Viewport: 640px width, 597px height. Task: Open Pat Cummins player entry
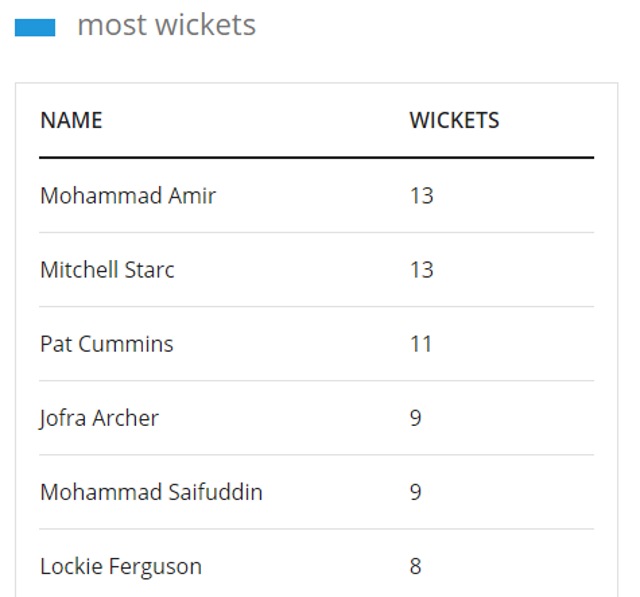pos(107,344)
